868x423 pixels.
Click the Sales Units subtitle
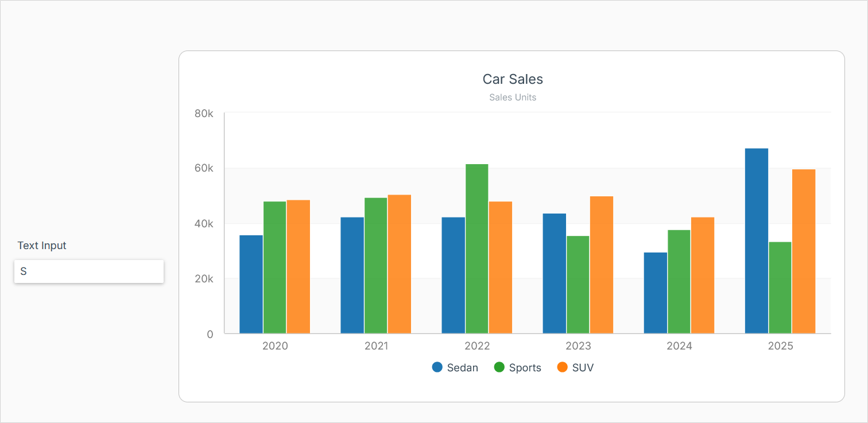(x=513, y=98)
